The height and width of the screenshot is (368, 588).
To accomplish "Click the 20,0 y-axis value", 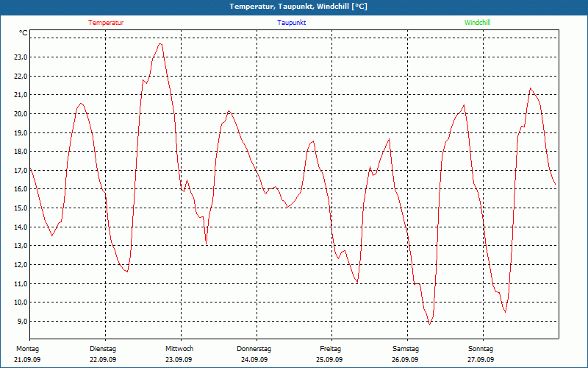I will click(21, 114).
